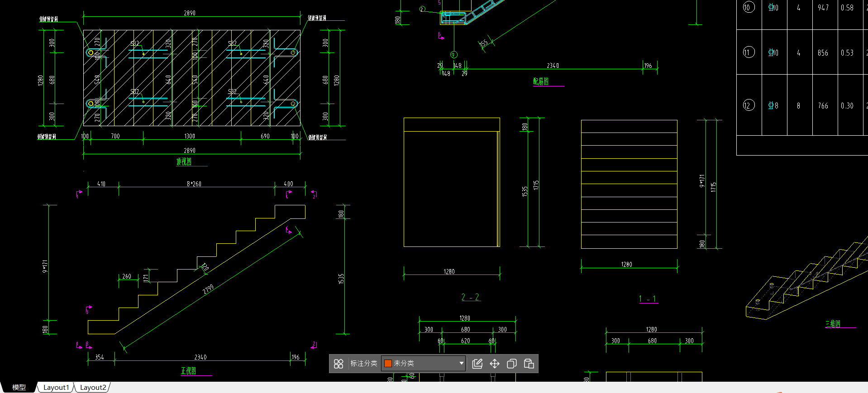
Task: Click the 354 dimension below front view
Action: 100,357
